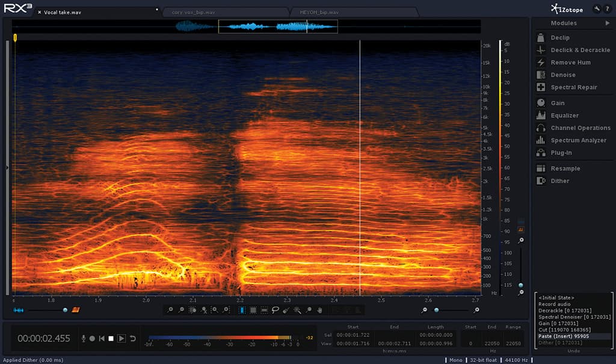
Task: Show spectrogram view with the orange icon
Action: click(76, 310)
